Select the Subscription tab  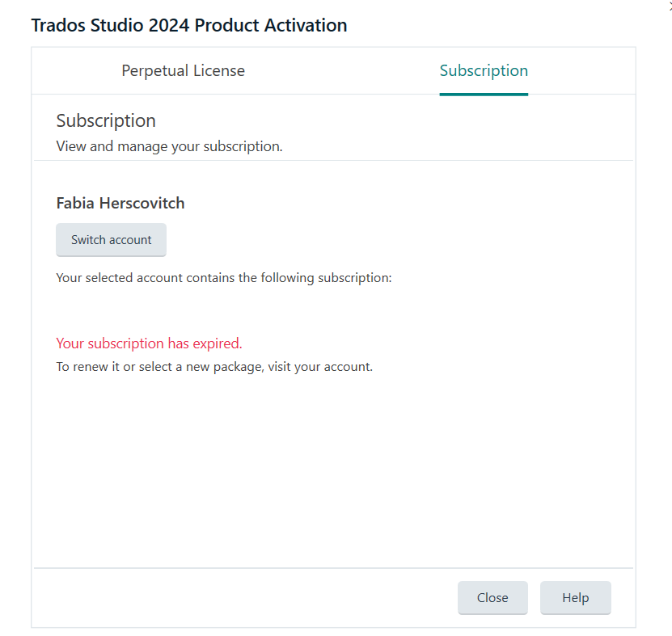(484, 70)
